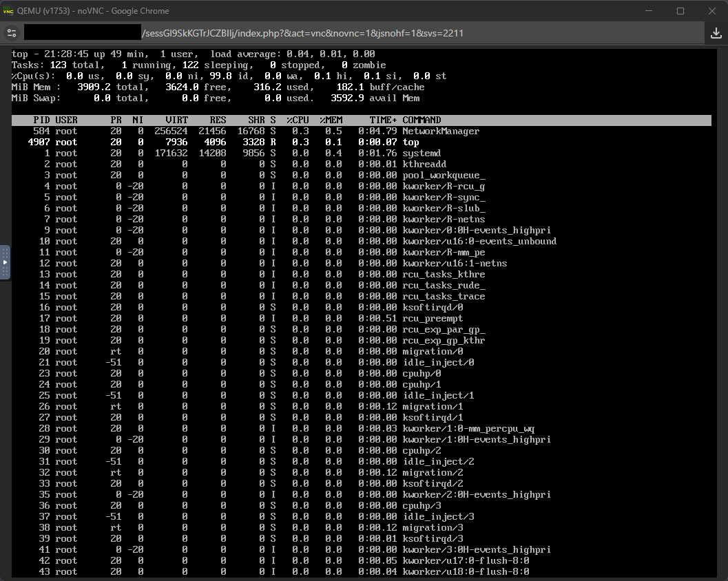Select the kworker/R-netns row
728x581 pixels.
pos(361,220)
